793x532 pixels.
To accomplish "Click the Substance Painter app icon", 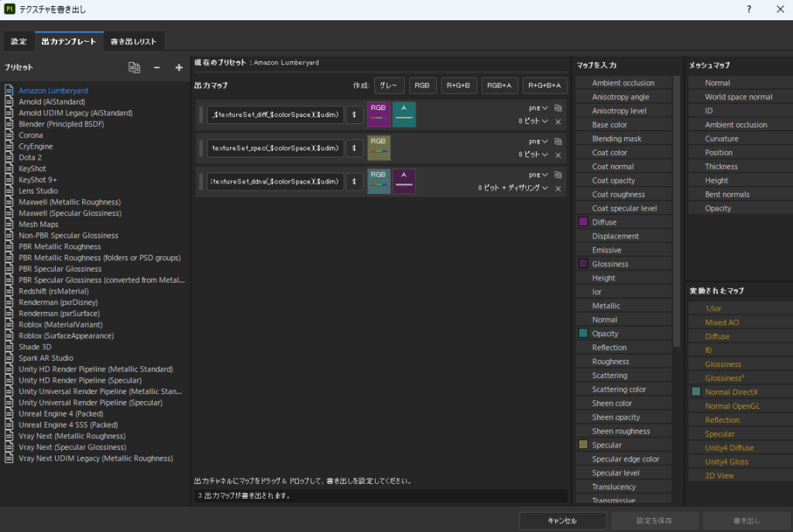I will [x=9, y=9].
